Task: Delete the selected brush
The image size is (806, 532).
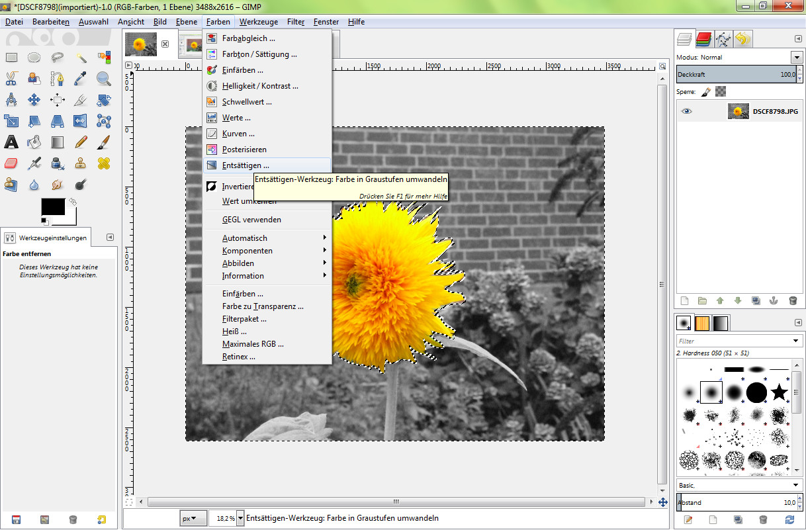Action: pyautogui.click(x=763, y=519)
